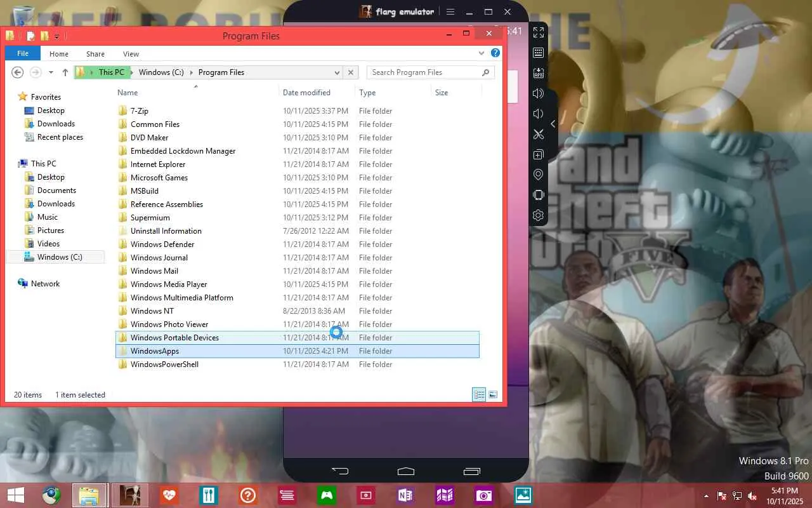
Task: Click the X button beside the address bar
Action: pyautogui.click(x=351, y=72)
